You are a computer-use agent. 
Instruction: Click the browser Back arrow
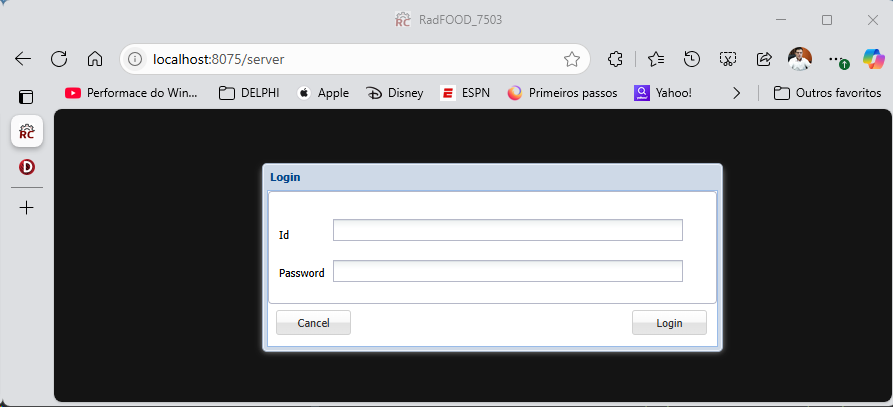(x=23, y=59)
